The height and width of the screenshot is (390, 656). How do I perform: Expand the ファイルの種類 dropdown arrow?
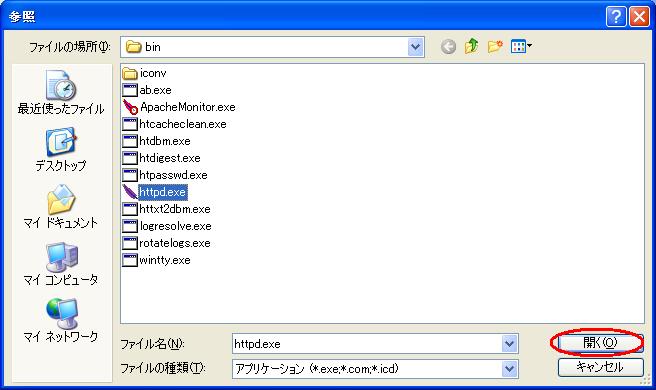(510, 369)
